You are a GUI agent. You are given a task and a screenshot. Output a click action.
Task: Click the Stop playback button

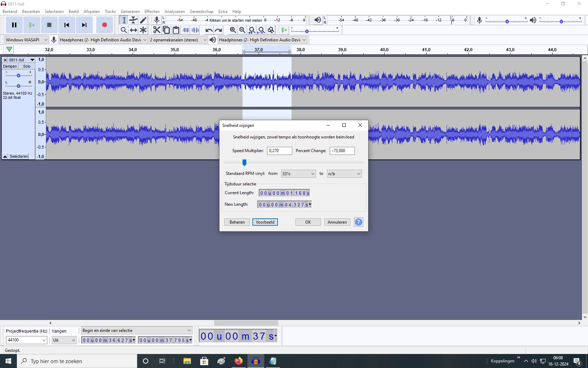pos(49,25)
